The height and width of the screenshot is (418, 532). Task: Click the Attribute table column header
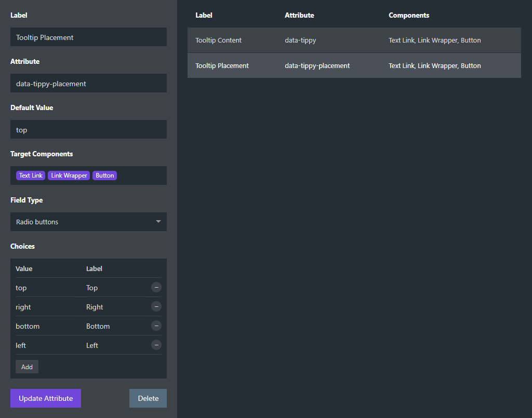pos(299,15)
